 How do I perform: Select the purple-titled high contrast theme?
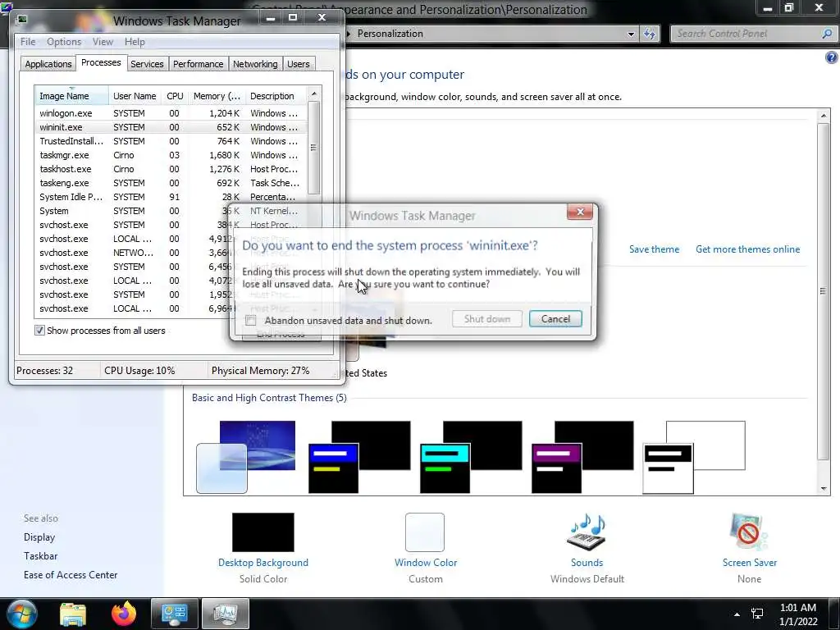[582, 456]
